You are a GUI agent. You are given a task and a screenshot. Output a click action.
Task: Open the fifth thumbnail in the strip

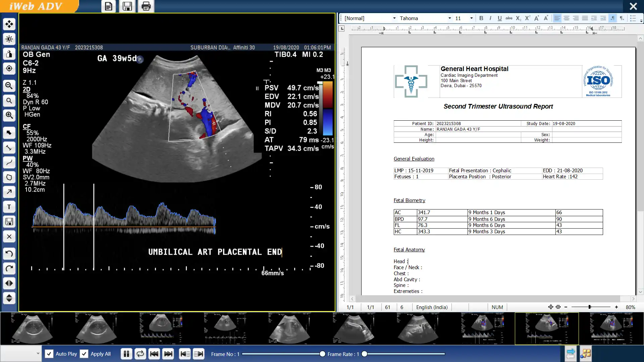tap(290, 328)
